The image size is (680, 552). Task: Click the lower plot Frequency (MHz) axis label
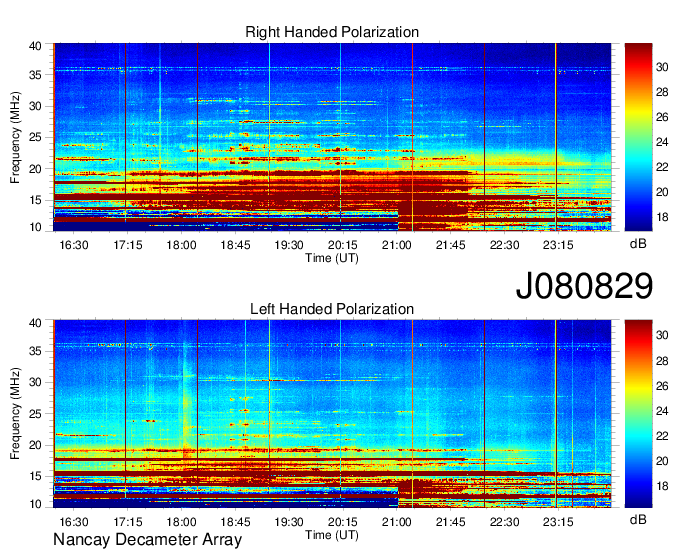[x=15, y=414]
